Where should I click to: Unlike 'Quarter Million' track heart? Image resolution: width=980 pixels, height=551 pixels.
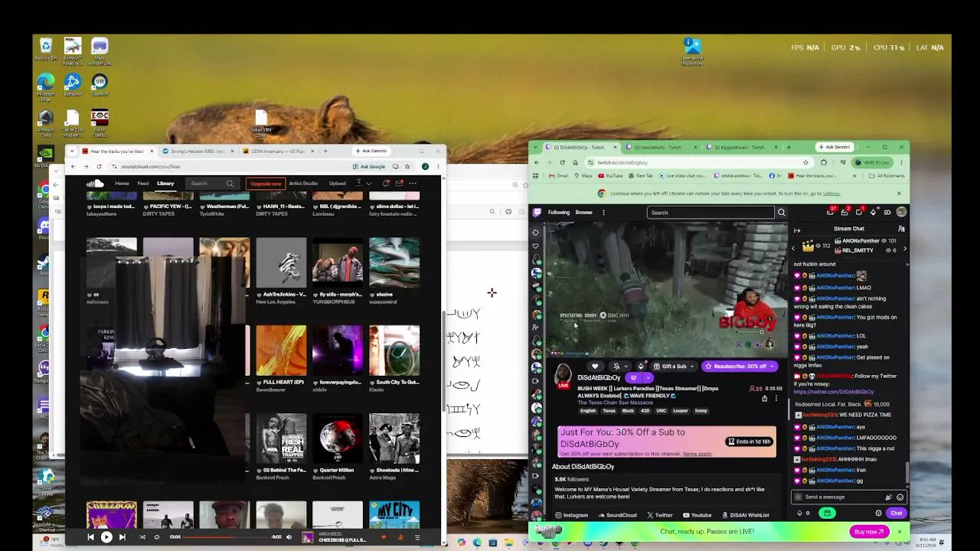[x=316, y=470]
